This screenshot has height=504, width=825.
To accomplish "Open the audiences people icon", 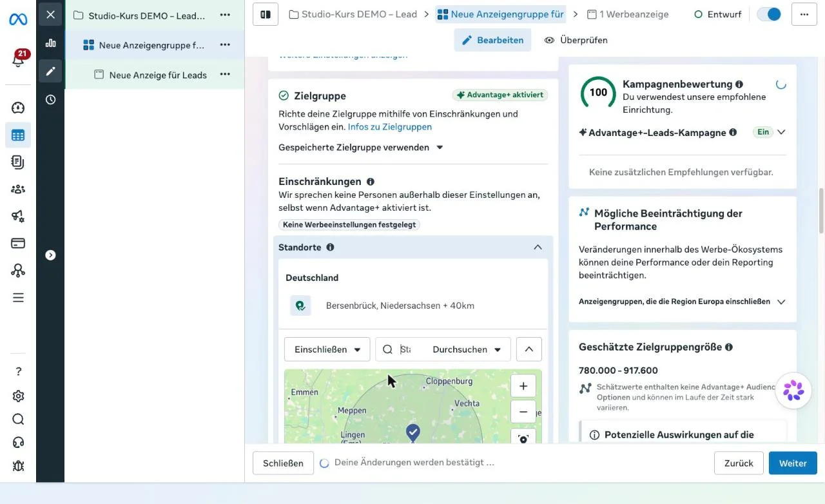I will [x=18, y=189].
